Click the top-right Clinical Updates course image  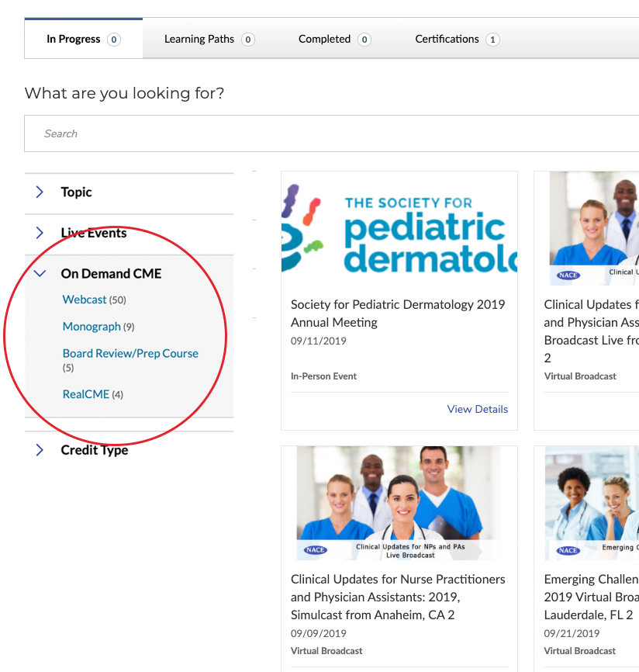point(593,229)
